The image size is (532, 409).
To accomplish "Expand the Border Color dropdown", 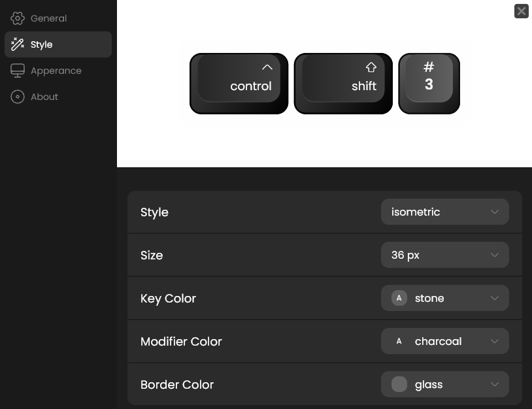I will click(444, 384).
